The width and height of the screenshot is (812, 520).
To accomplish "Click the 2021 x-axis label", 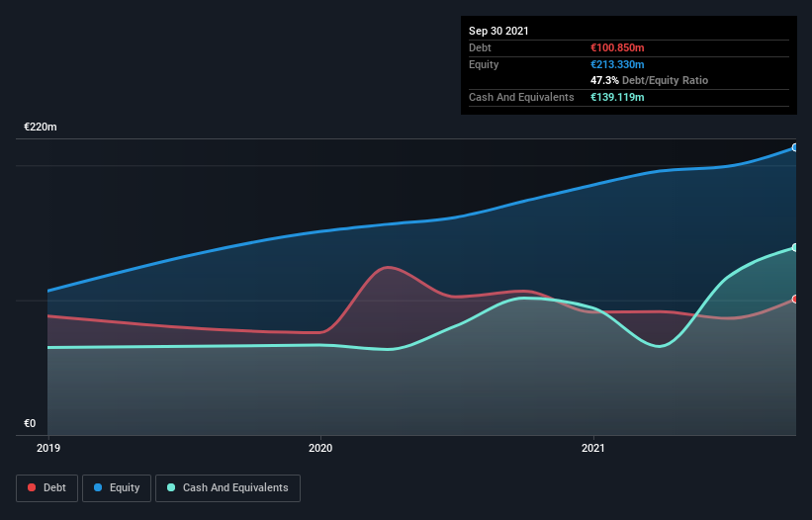I will (x=593, y=448).
